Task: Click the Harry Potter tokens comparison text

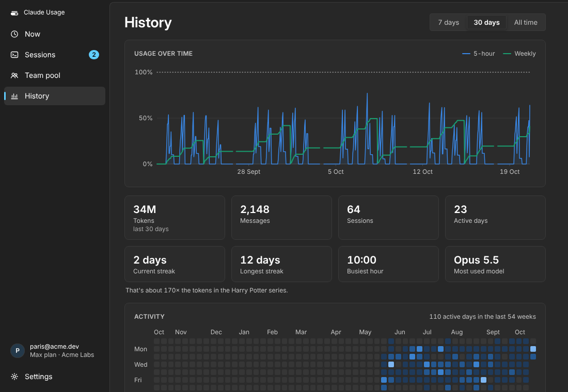Action: pos(207,290)
